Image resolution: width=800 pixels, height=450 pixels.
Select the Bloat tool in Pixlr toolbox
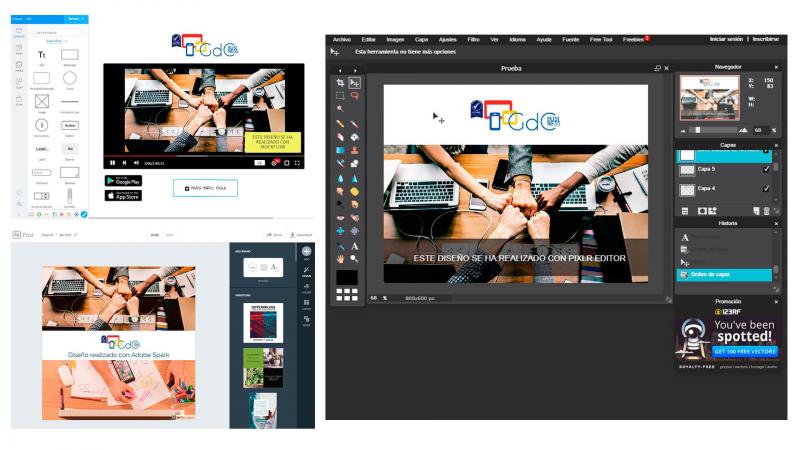(x=340, y=231)
